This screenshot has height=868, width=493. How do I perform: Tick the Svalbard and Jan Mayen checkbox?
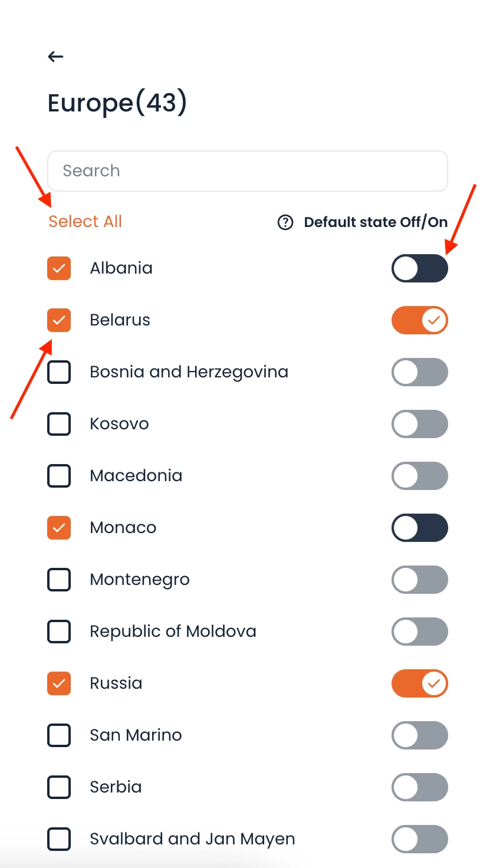pos(59,839)
